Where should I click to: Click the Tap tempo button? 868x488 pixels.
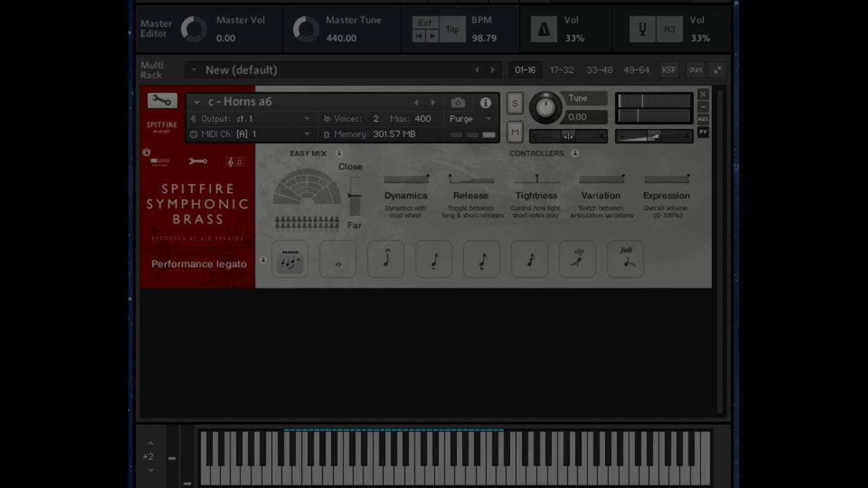[452, 30]
